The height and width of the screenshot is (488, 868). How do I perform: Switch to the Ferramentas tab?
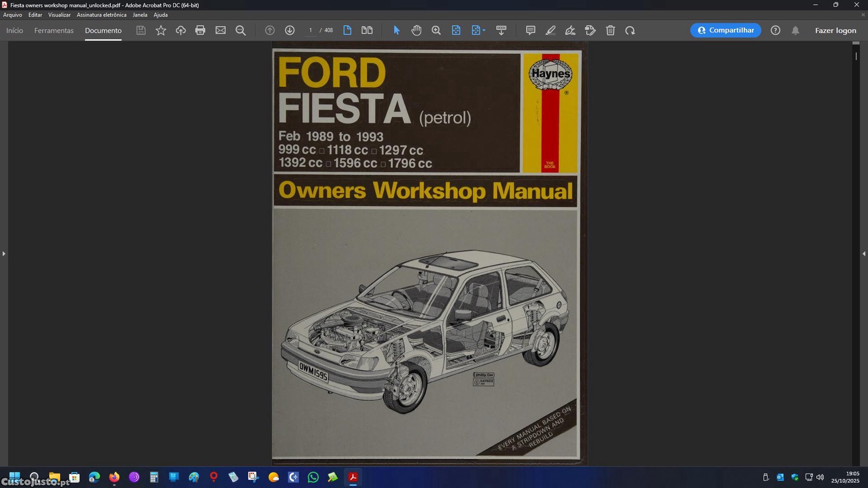click(x=54, y=31)
